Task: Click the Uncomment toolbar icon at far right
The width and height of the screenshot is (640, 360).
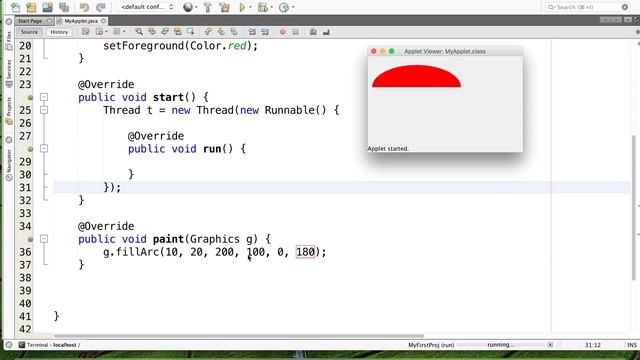Action: click(326, 31)
